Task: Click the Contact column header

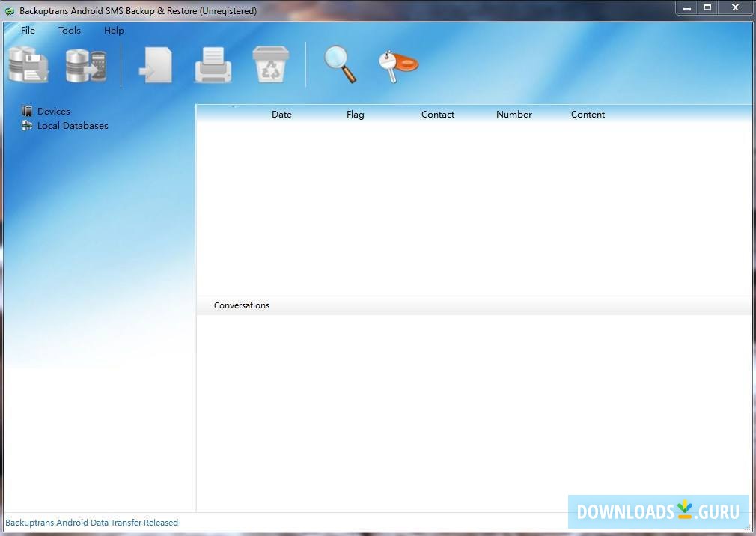Action: pyautogui.click(x=438, y=114)
